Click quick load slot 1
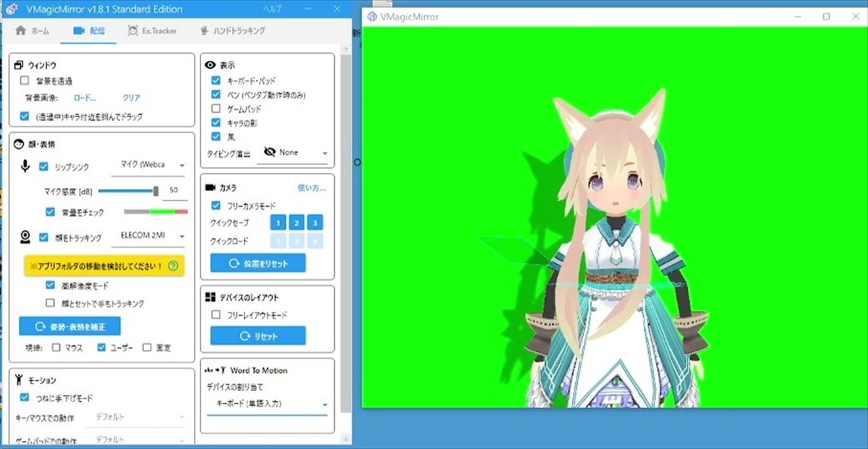Image resolution: width=868 pixels, height=449 pixels. point(278,241)
